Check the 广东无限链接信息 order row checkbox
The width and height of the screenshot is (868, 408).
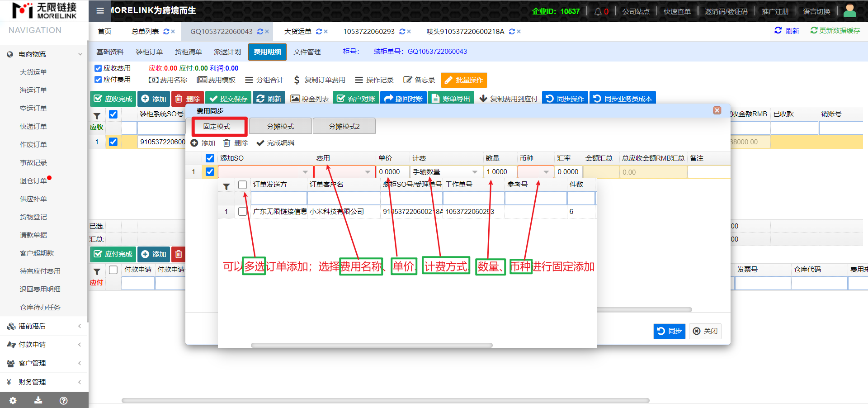243,212
